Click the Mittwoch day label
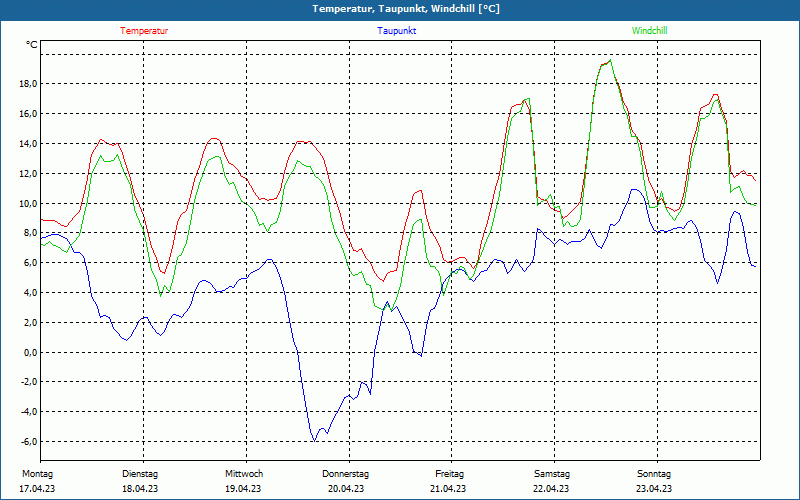The image size is (800, 500). (x=244, y=474)
